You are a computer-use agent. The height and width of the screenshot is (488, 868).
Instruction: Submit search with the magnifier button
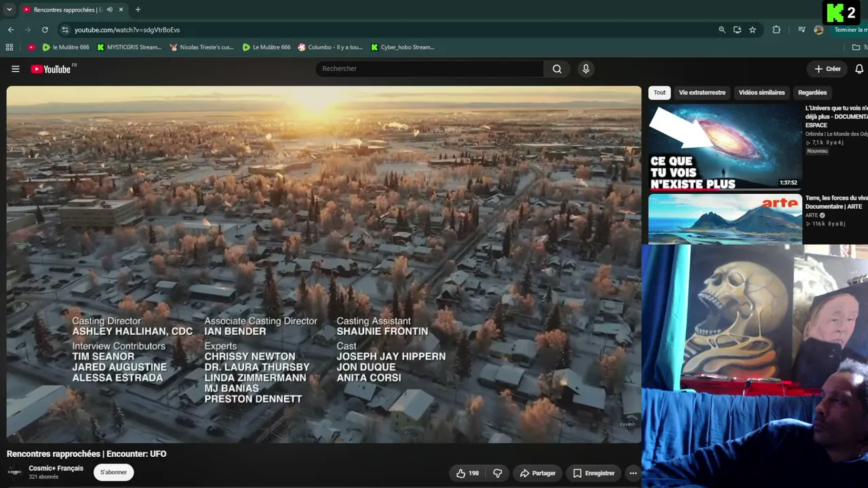pyautogui.click(x=557, y=68)
